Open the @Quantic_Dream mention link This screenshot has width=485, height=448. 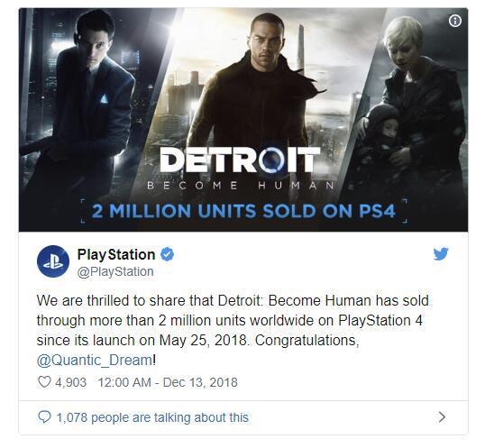pos(95,360)
